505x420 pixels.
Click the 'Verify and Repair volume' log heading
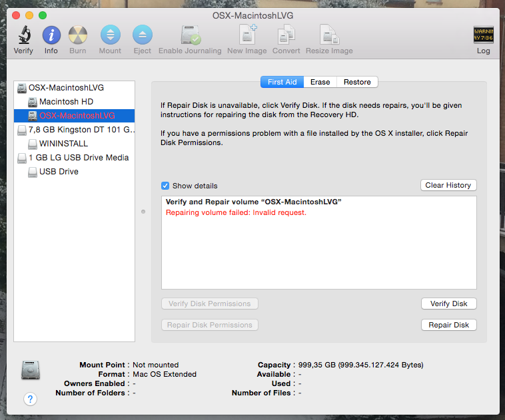point(253,202)
